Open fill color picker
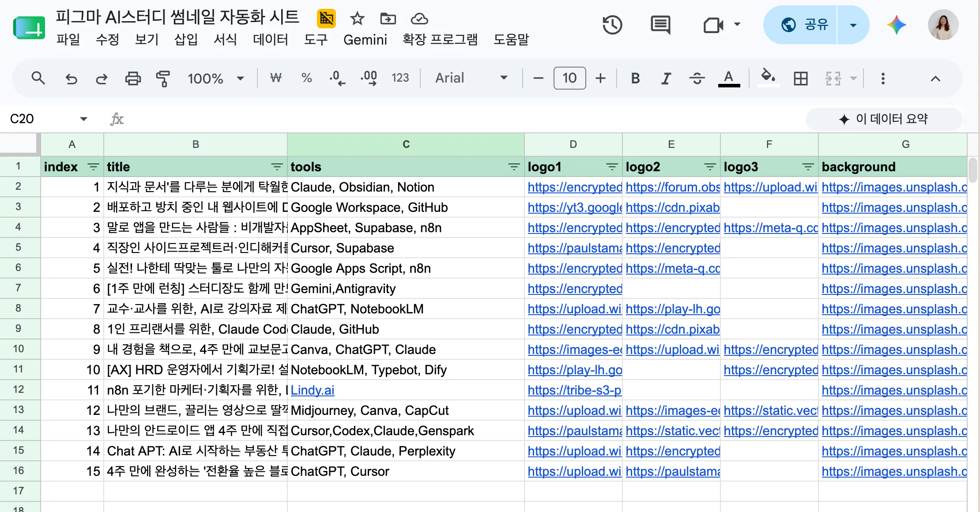This screenshot has width=980, height=512. tap(768, 78)
